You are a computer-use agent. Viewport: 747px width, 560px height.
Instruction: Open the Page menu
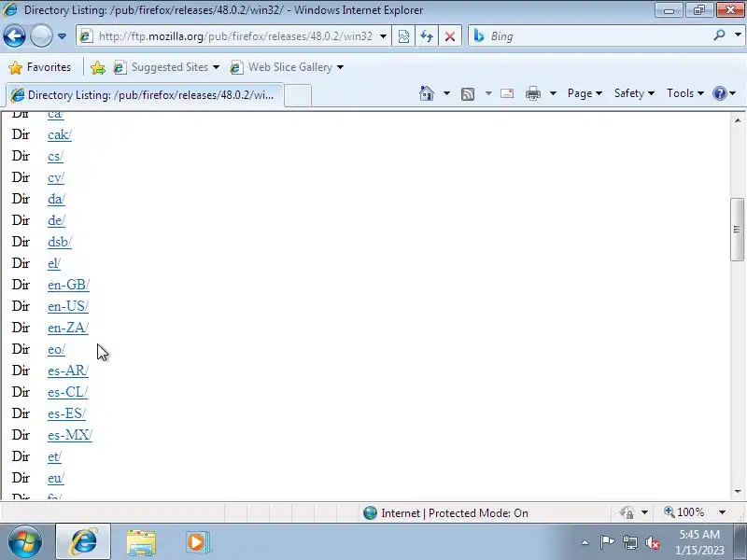pyautogui.click(x=585, y=93)
